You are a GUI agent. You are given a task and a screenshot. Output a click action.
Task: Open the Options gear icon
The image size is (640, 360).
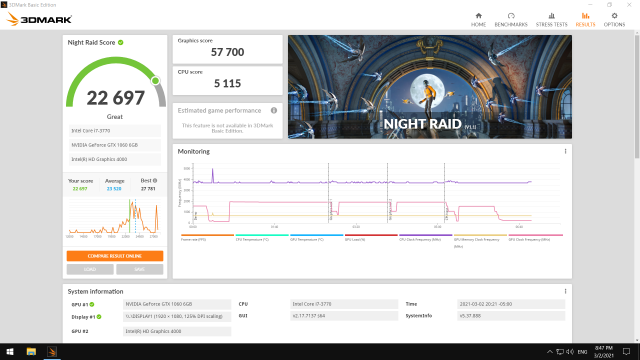[x=614, y=16]
